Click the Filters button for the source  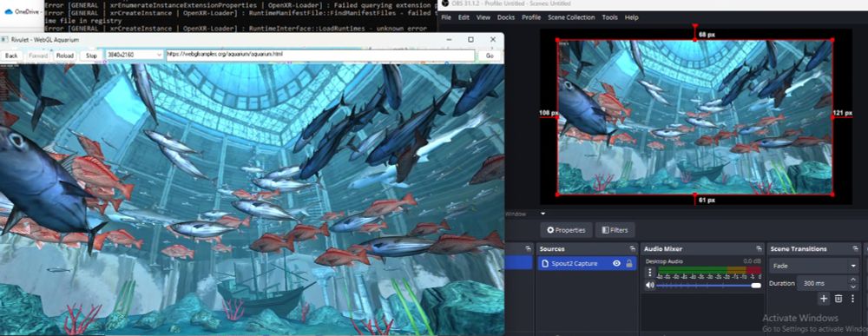click(x=615, y=230)
